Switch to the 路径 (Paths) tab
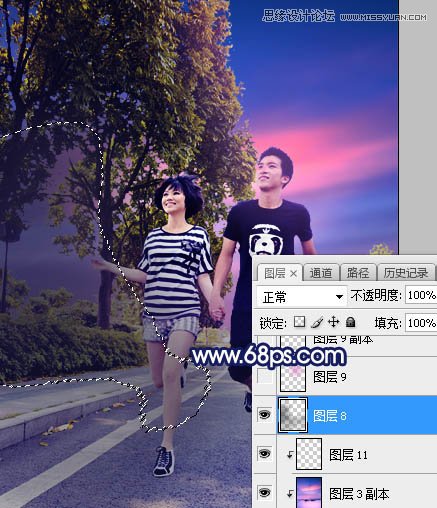The width and height of the screenshot is (437, 508). pyautogui.click(x=358, y=273)
